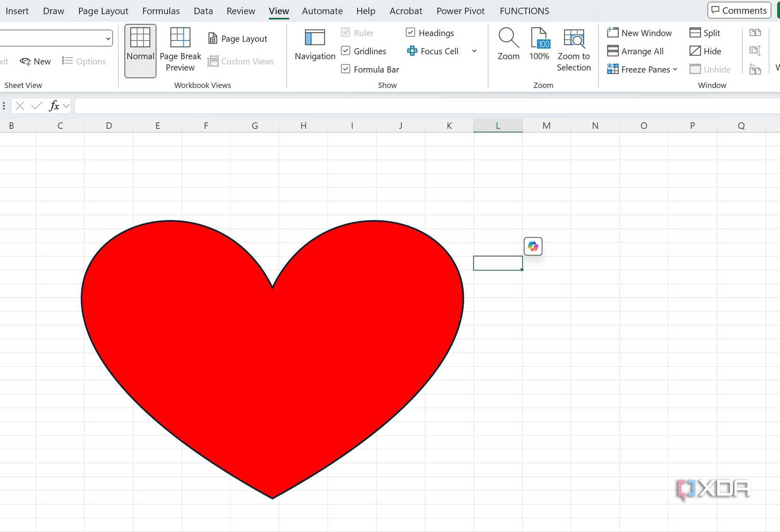Disable the Formula Bar checkbox
Image resolution: width=780 pixels, height=532 pixels.
(346, 69)
